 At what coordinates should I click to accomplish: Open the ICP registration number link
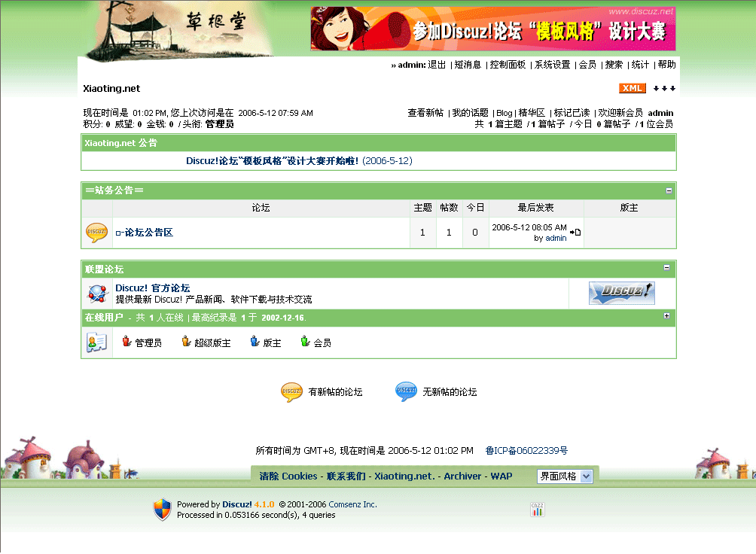point(526,450)
